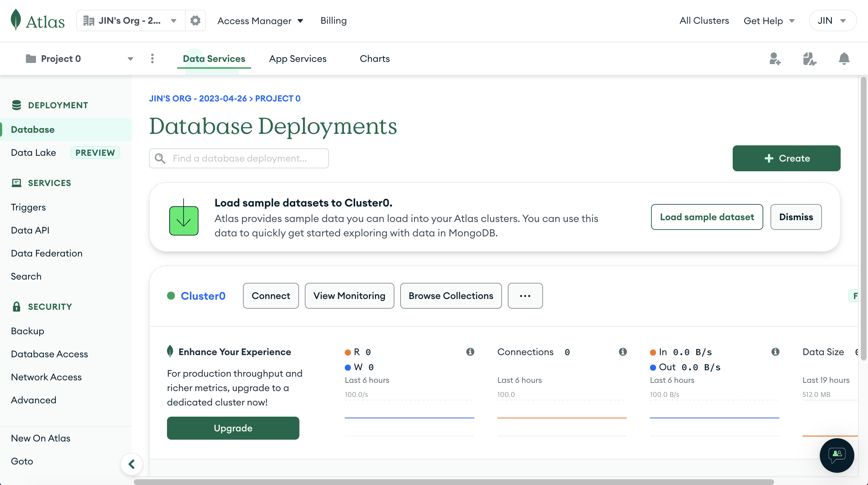Open Triggers in the sidebar
This screenshot has width=868, height=485.
28,207
